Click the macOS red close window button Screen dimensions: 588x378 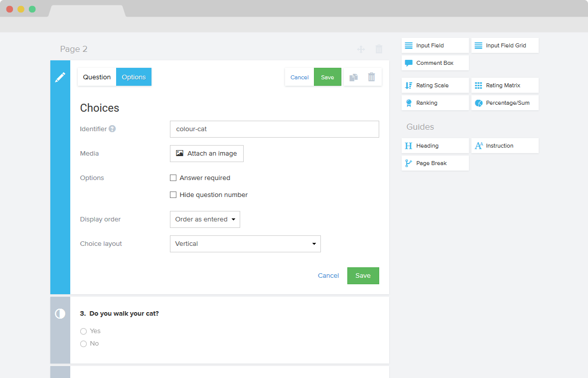10,9
